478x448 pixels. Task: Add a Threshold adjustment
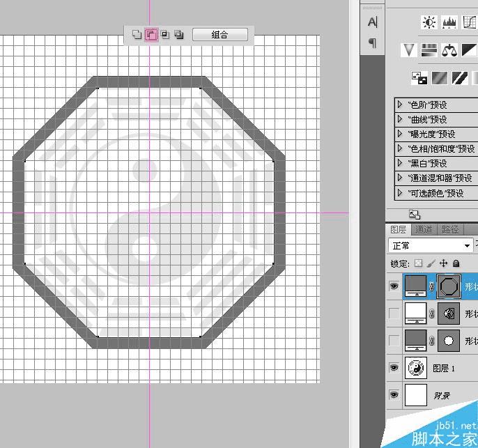tap(460, 78)
